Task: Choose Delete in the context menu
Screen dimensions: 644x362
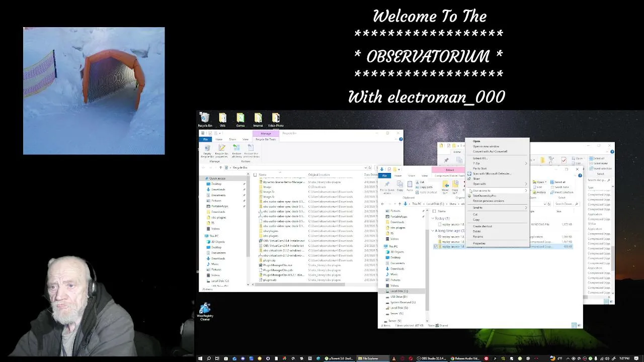Action: 477,231
